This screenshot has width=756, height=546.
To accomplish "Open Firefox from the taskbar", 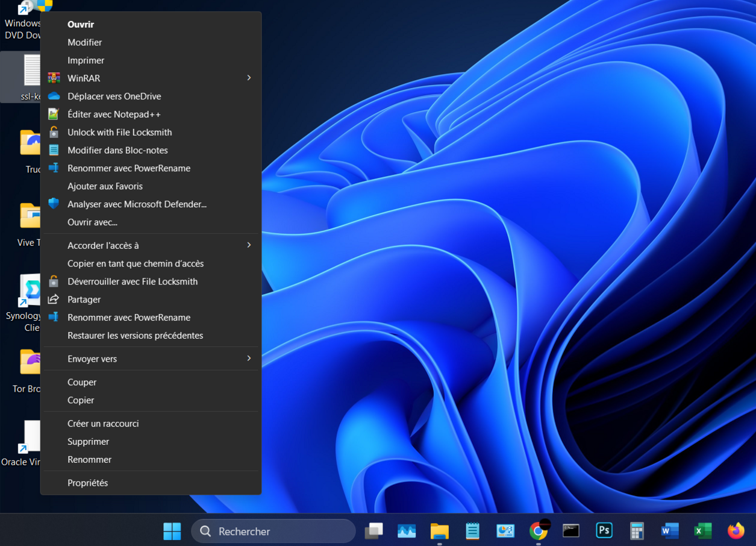I will (x=736, y=530).
